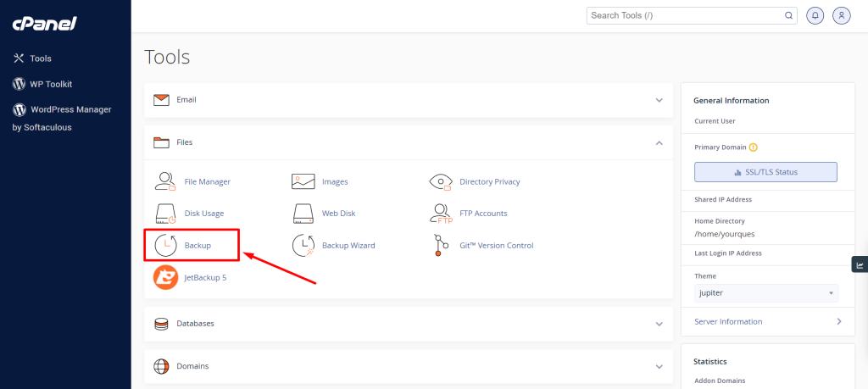This screenshot has height=389, width=868.
Task: Click the Databases section header label
Action: point(196,324)
